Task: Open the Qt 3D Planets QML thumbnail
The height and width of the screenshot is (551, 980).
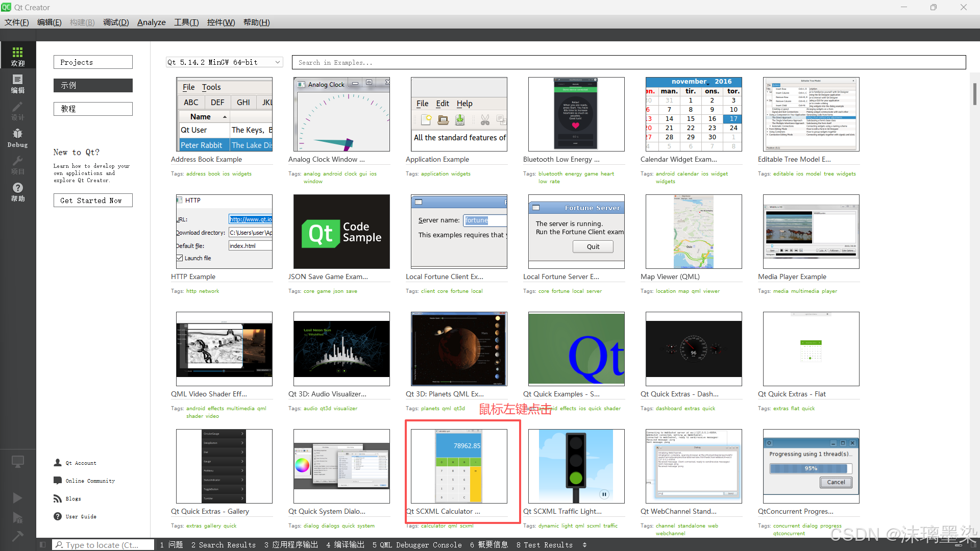Action: pyautogui.click(x=459, y=349)
